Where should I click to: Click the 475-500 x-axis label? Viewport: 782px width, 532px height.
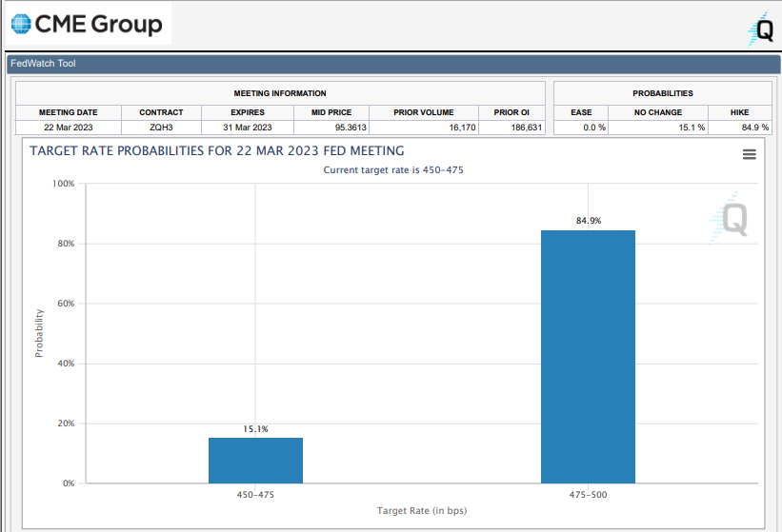point(588,495)
